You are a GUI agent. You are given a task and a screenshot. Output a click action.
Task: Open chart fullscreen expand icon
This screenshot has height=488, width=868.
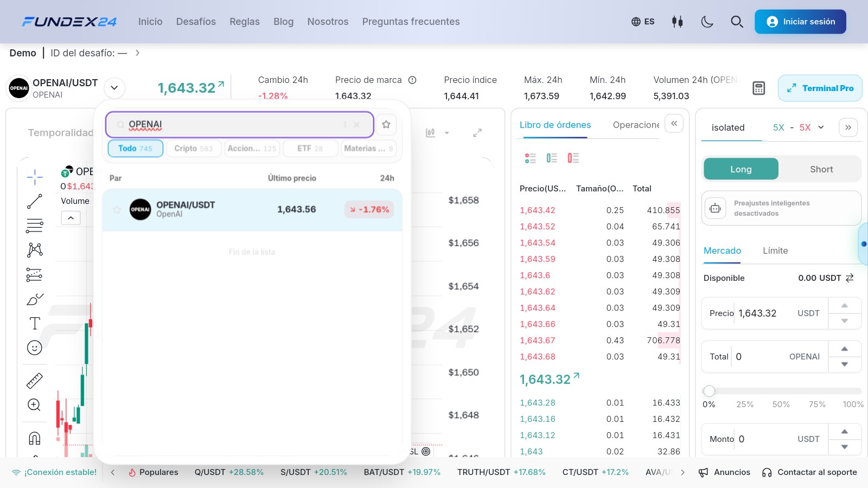tap(477, 133)
